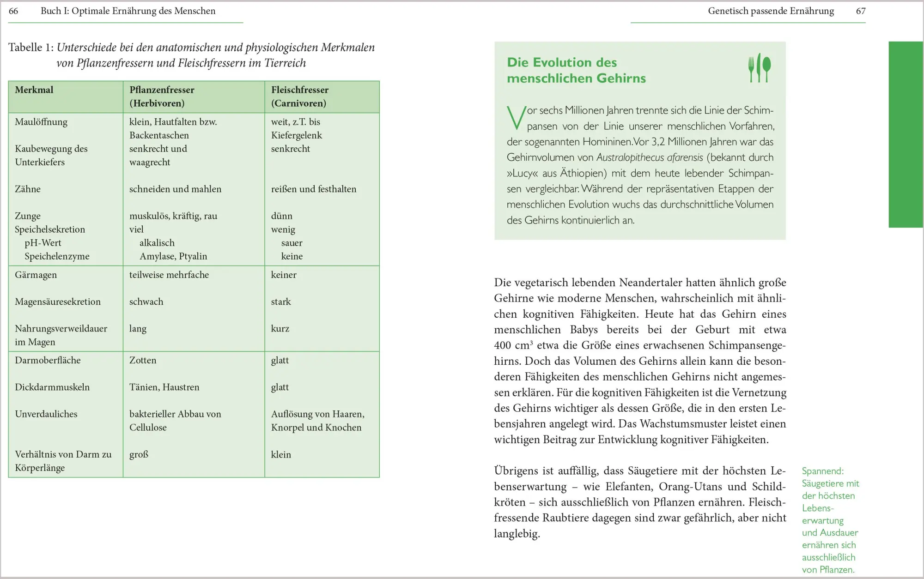Click 'Auflösung von Haaren, Knorpel und Knochen'

coord(318,421)
